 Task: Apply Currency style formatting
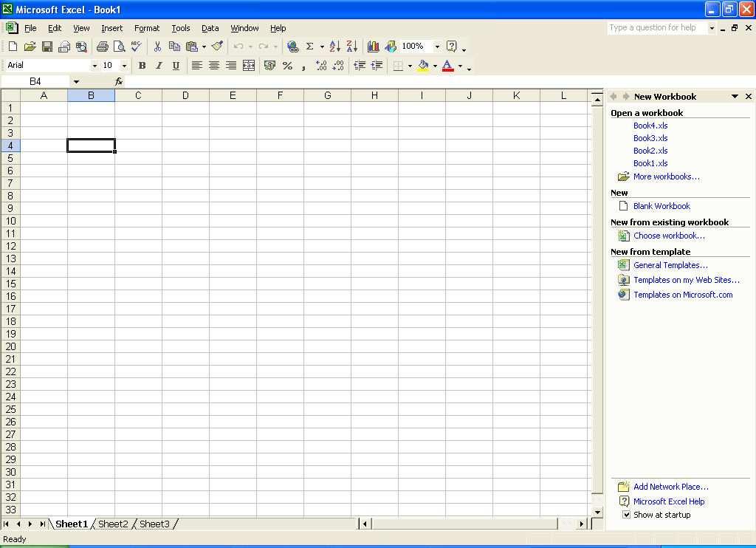pyautogui.click(x=270, y=66)
